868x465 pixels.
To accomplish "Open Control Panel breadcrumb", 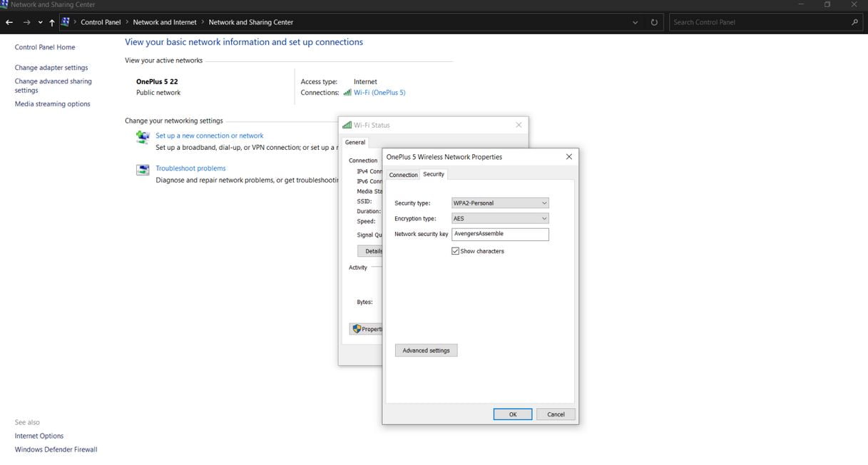I will pyautogui.click(x=101, y=22).
